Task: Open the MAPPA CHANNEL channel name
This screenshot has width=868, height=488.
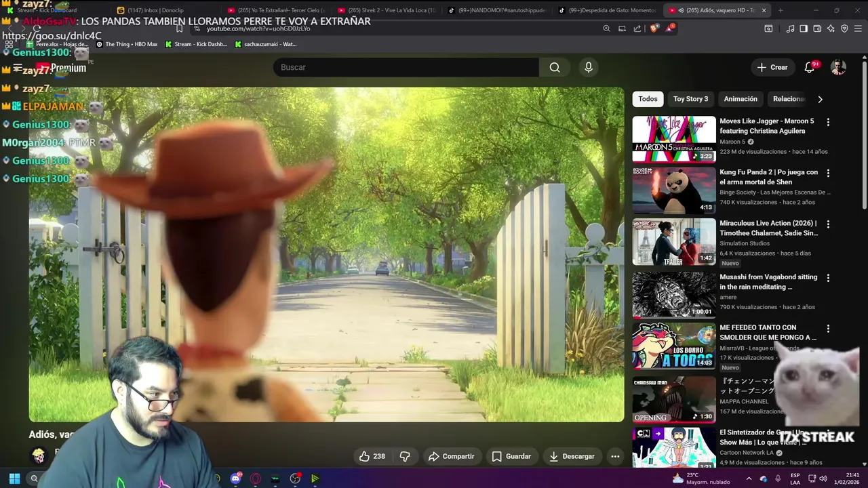Action: click(x=744, y=401)
